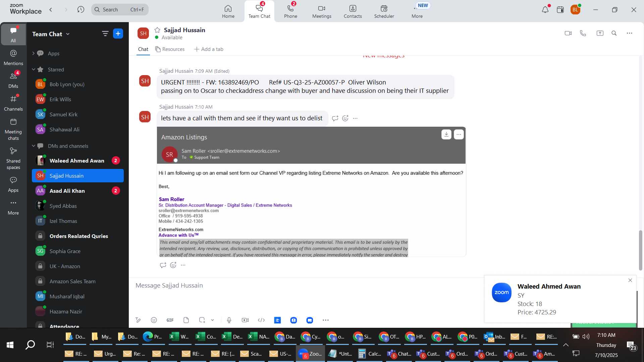
Task: Start a video call with Sajjad Hussain
Action: coord(568,33)
